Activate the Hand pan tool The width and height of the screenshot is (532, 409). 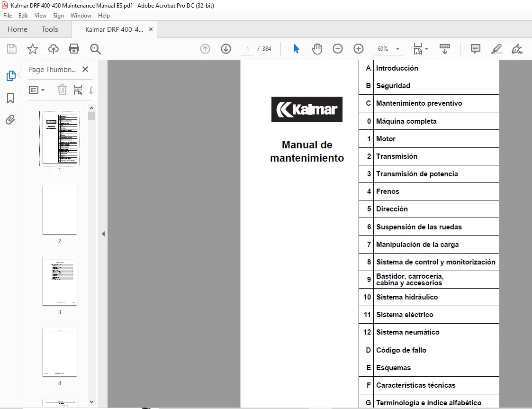point(317,49)
